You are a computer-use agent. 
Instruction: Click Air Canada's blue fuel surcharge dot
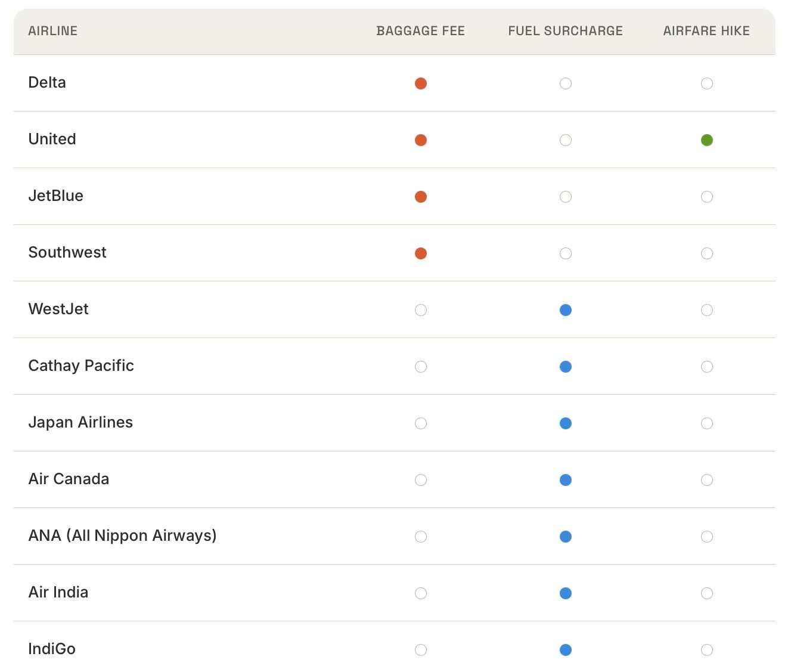pos(566,480)
